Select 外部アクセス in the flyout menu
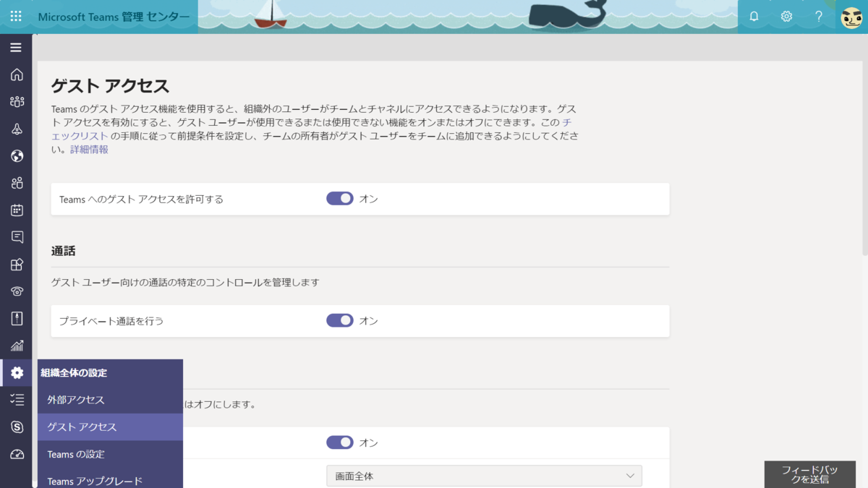Image resolution: width=868 pixels, height=488 pixels. click(x=110, y=400)
